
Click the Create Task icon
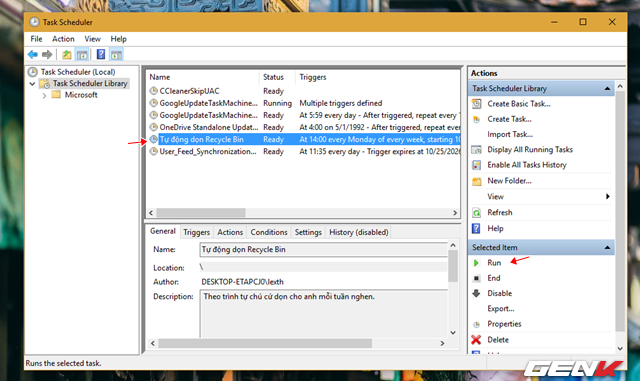(x=476, y=119)
